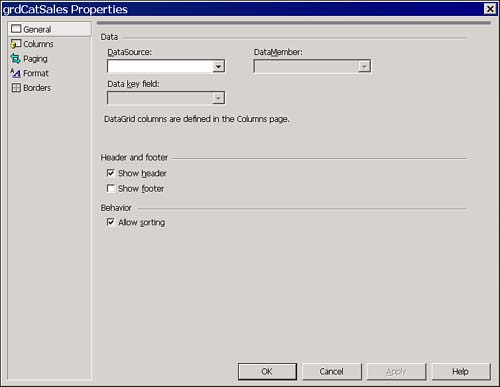
Task: Close the grdCatSales Properties dialog
Action: click(490, 9)
